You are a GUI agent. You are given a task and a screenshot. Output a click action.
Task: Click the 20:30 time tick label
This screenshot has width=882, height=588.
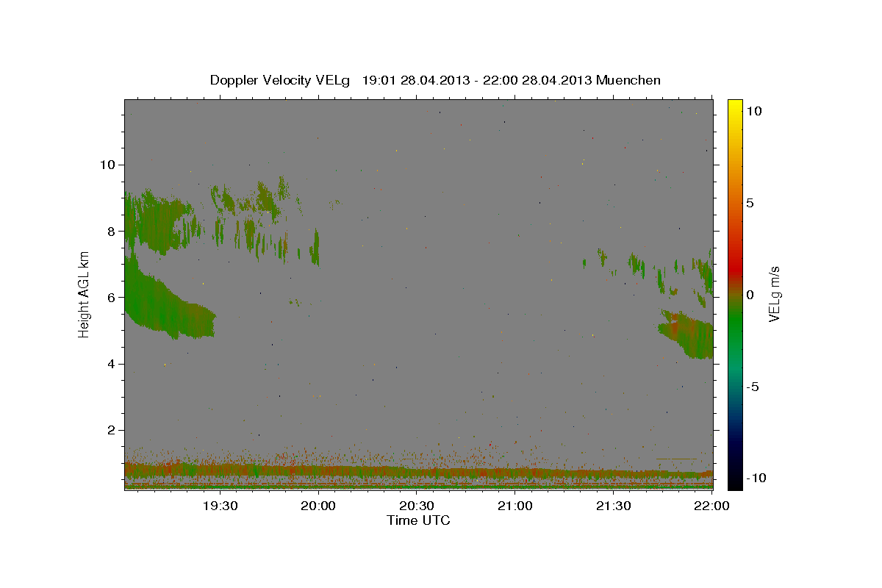417,506
